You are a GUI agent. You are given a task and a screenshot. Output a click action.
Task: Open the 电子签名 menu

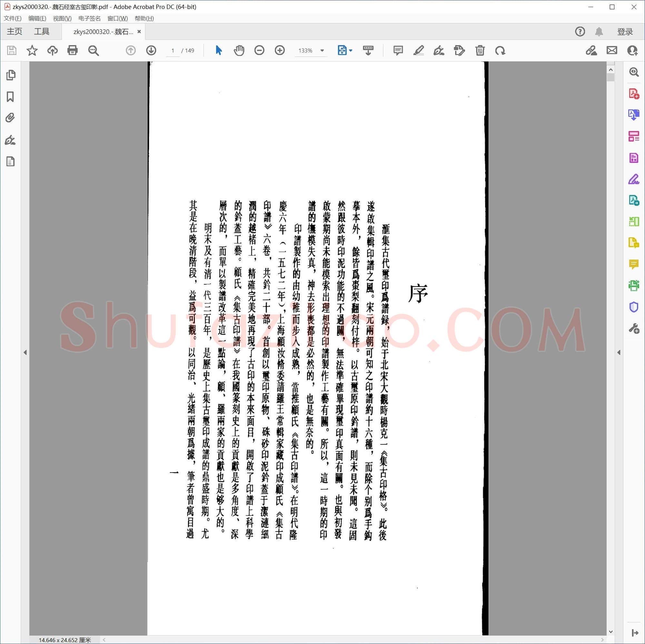pos(89,18)
